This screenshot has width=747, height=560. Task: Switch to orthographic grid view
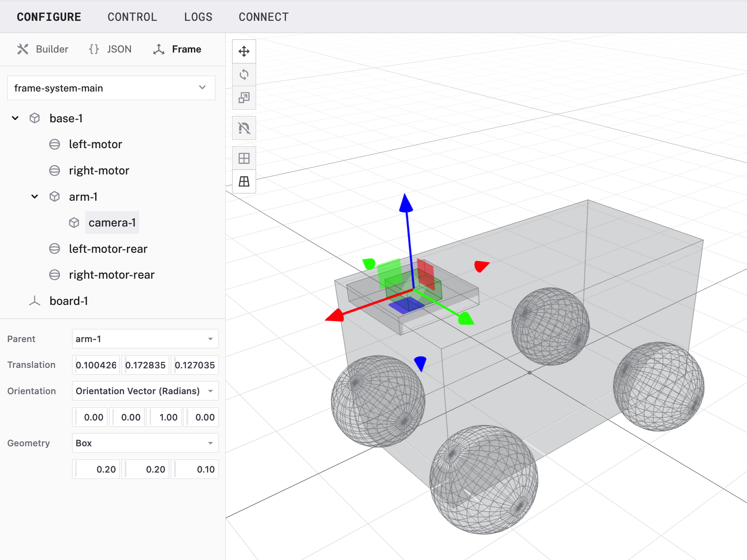244,158
